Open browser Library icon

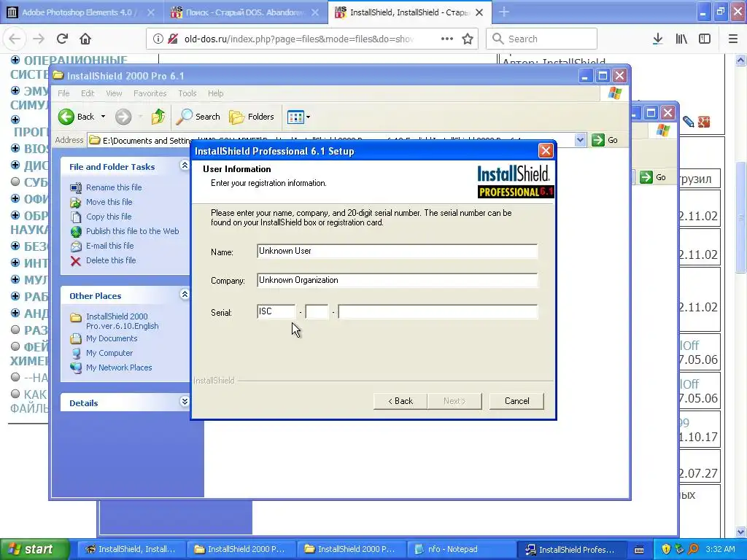681,39
